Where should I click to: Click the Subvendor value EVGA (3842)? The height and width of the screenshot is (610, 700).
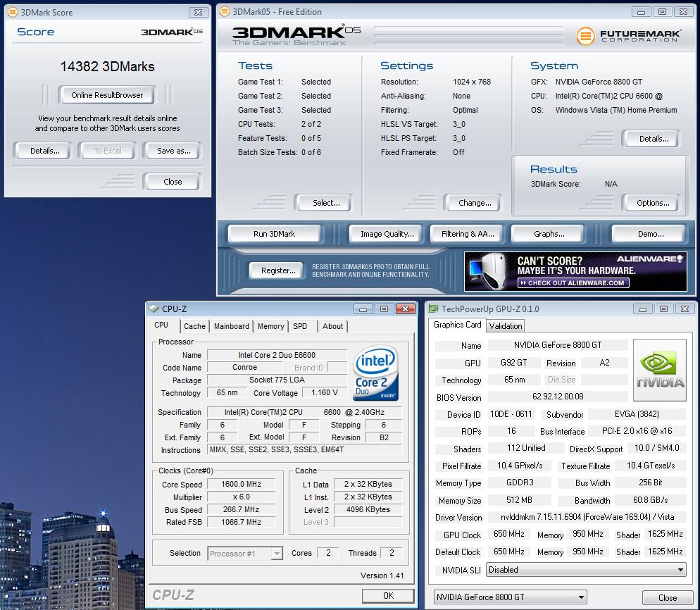(637, 414)
